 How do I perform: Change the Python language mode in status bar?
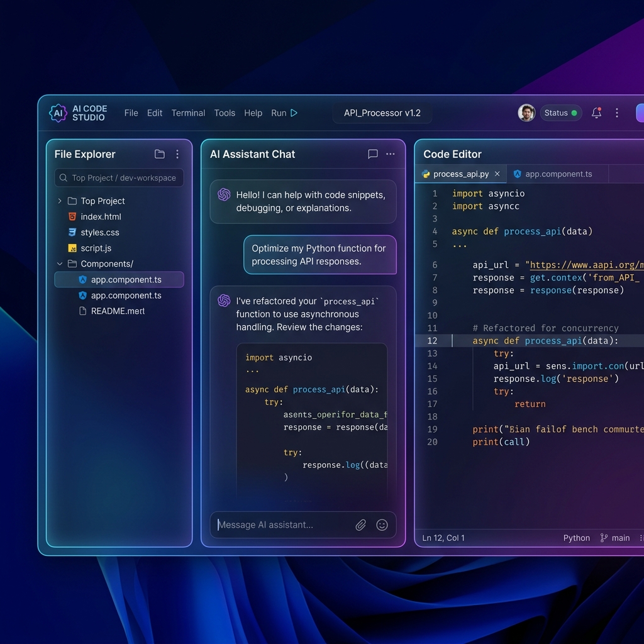pos(576,538)
